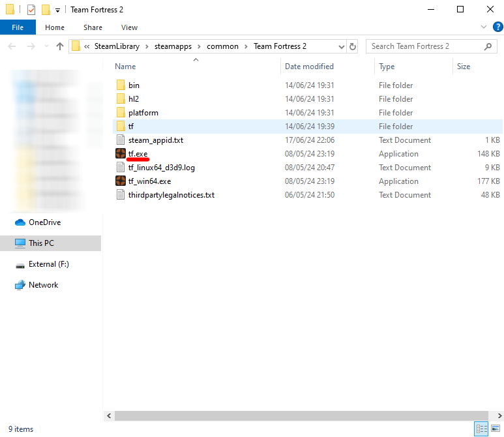The image size is (504, 437).
Task: Go up one folder level
Action: [60, 46]
